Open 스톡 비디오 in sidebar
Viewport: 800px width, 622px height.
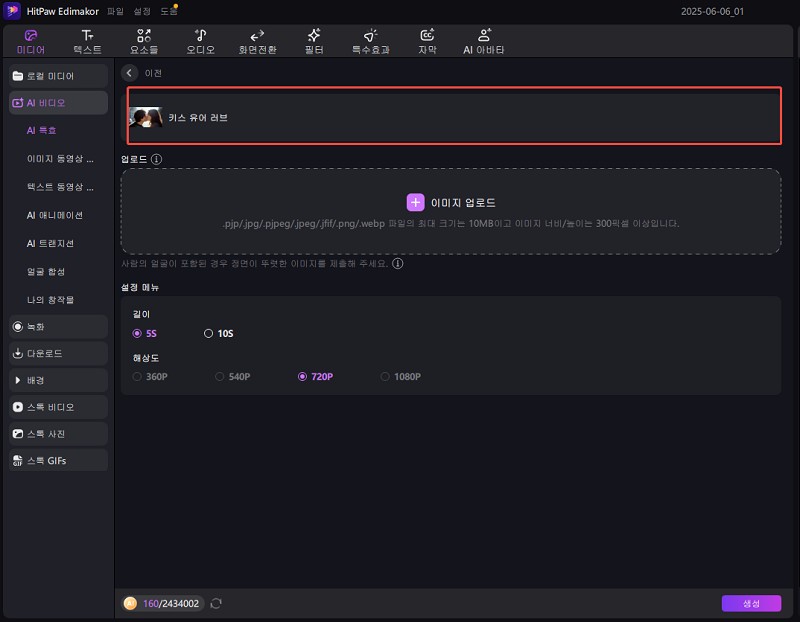click(x=58, y=407)
